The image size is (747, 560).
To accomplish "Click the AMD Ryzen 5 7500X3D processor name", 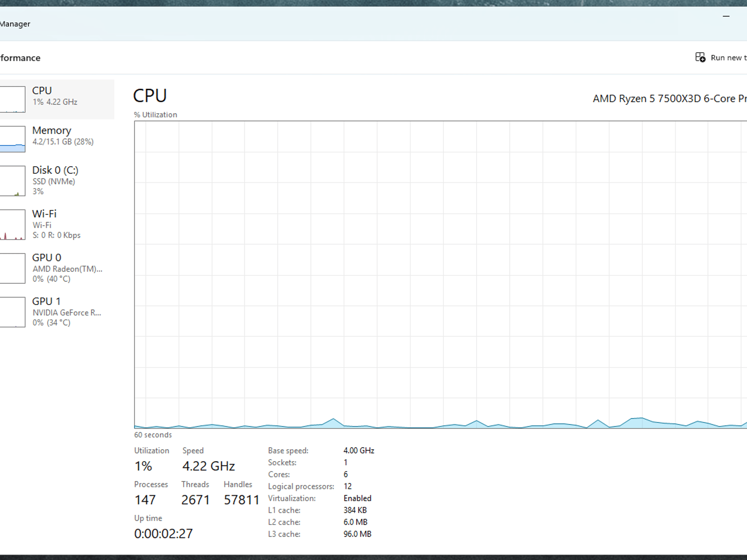I will click(x=670, y=98).
